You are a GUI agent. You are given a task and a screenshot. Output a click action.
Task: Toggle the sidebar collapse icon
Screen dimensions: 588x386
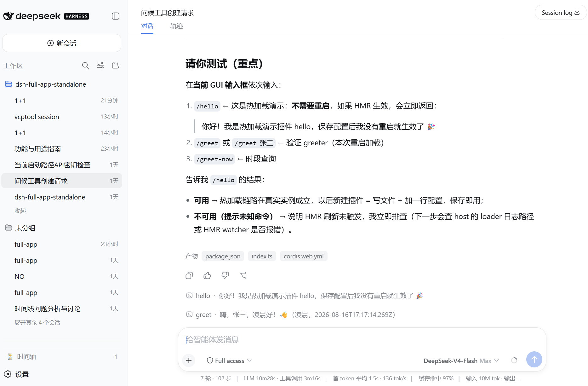click(x=116, y=16)
